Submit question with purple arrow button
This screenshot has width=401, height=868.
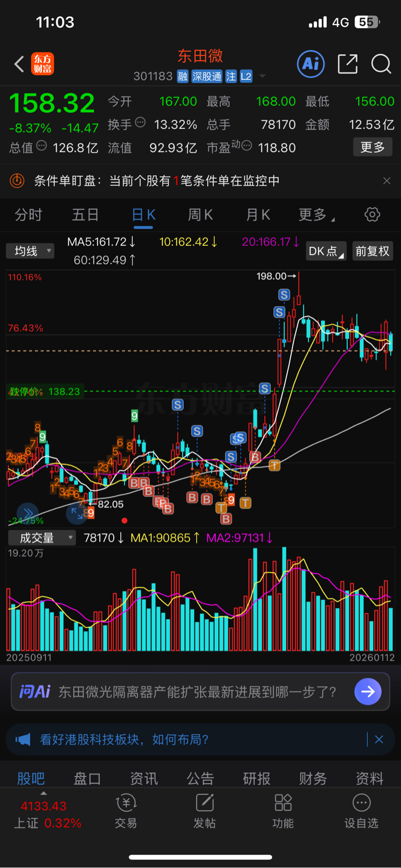368,692
